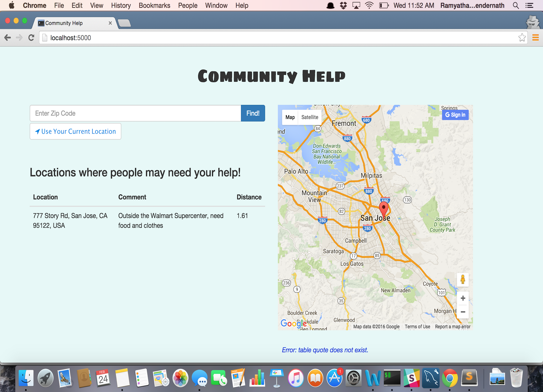Open the Chrome hamburger menu
This screenshot has height=392, width=543.
click(535, 38)
